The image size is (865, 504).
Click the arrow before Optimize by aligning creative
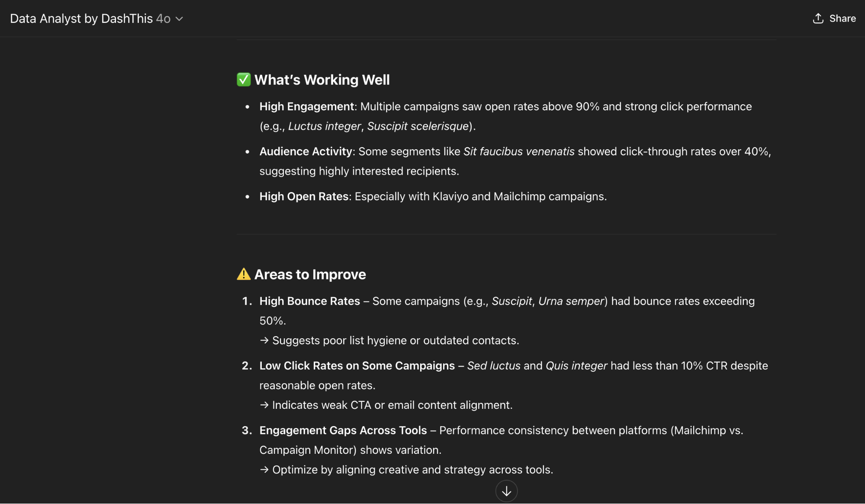(264, 470)
